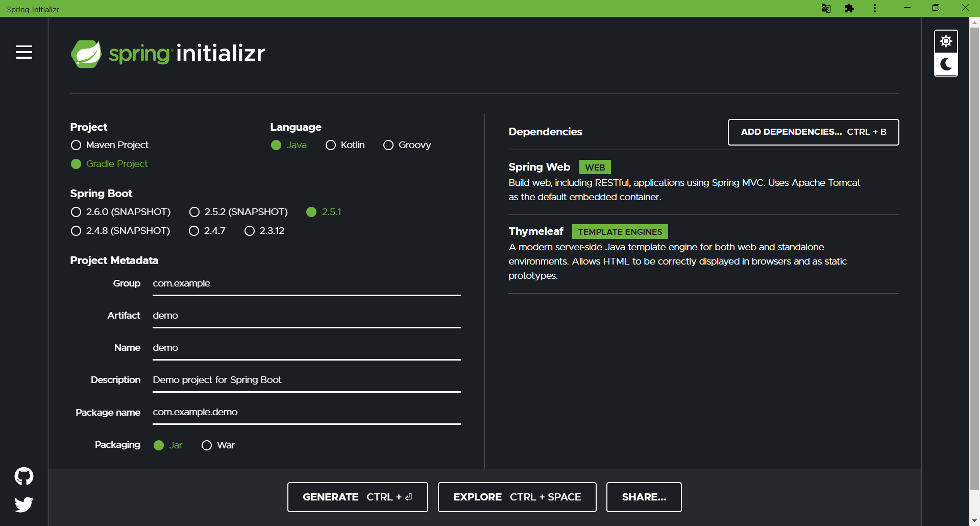Open the hamburger menu
Viewport: 980px width, 526px height.
tap(24, 52)
